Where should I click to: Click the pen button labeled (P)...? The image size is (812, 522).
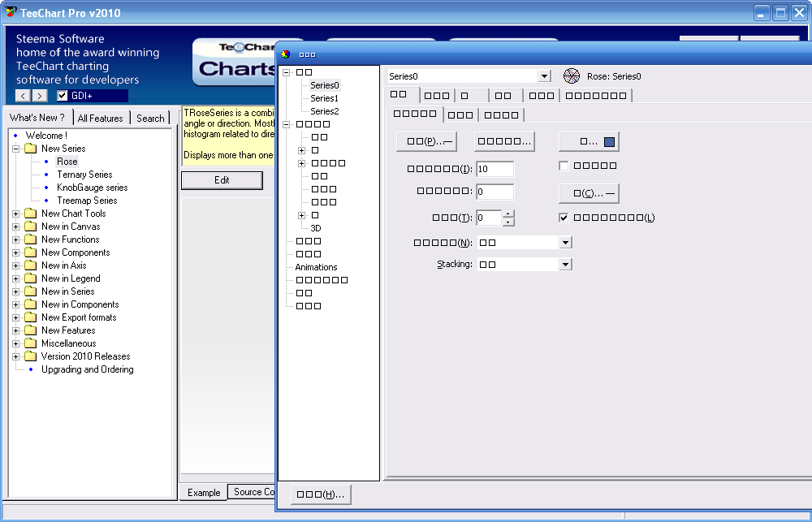click(426, 141)
